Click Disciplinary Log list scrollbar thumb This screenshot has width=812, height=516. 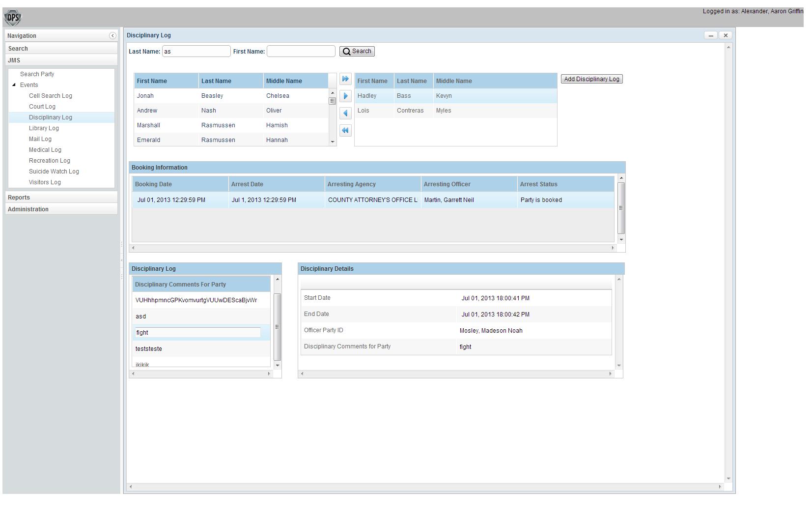coord(277,327)
